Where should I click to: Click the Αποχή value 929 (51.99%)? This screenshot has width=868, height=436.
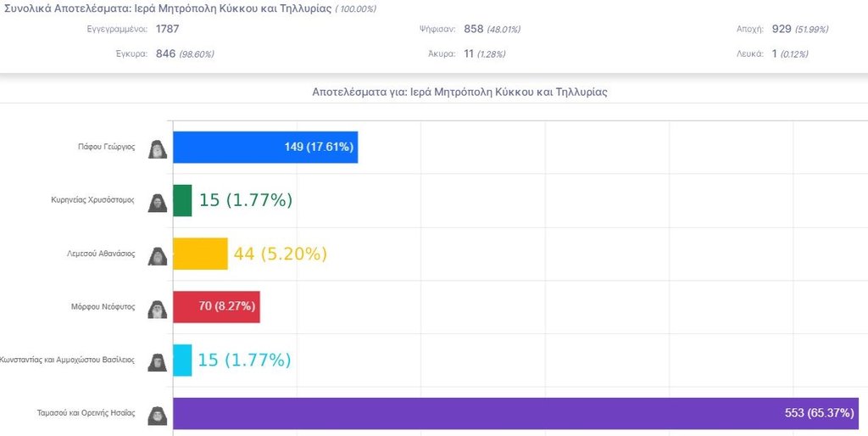(800, 29)
